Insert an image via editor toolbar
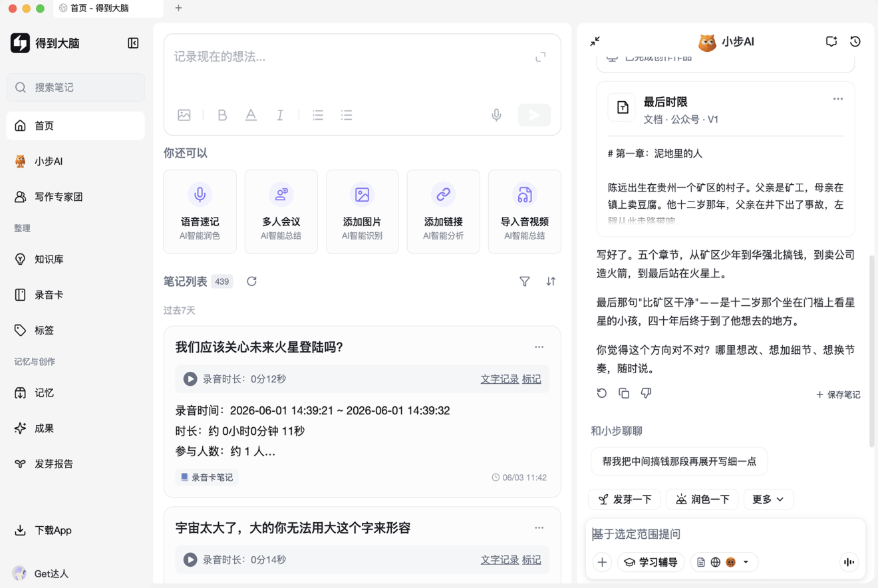The image size is (878, 588). pos(184,115)
